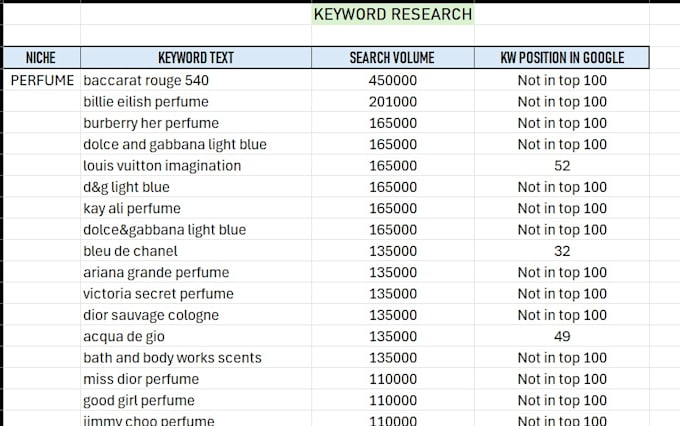
Task: Select the KEYWORD TEXT header cell
Action: pyautogui.click(x=196, y=58)
